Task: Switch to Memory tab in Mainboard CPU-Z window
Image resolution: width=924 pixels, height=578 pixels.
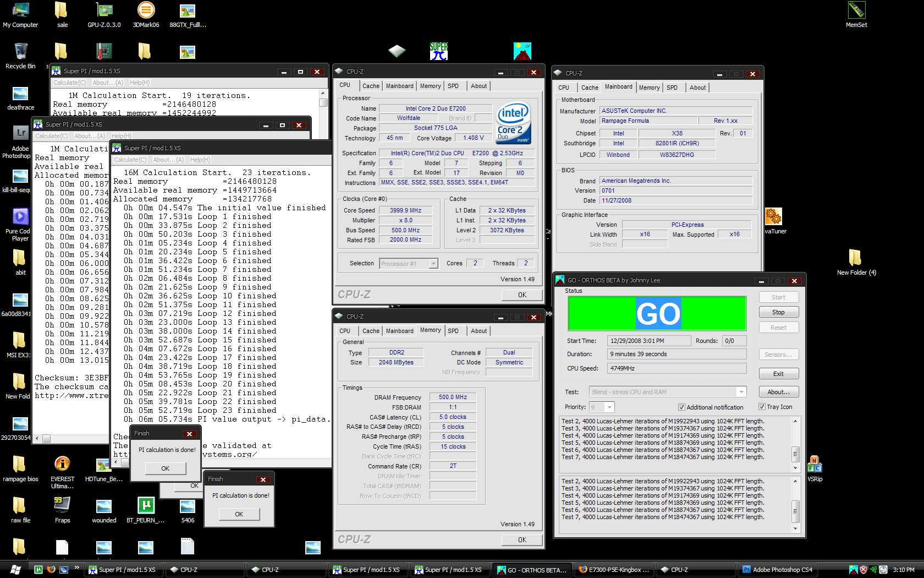Action: [x=649, y=88]
